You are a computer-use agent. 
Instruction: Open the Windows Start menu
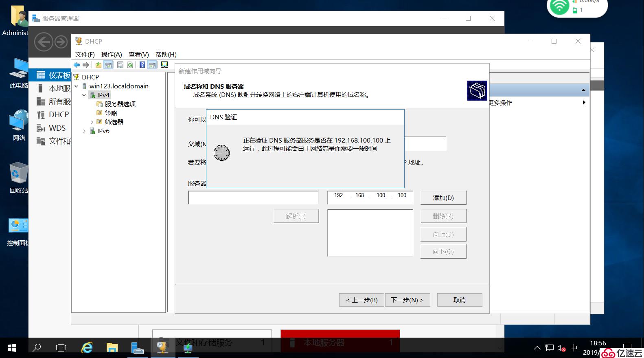click(12, 348)
